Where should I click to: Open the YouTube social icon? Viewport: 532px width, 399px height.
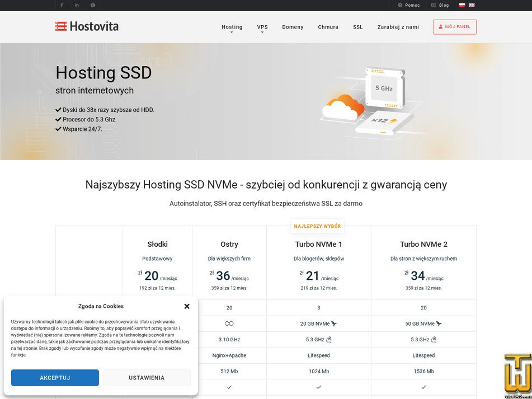pyautogui.click(x=93, y=5)
